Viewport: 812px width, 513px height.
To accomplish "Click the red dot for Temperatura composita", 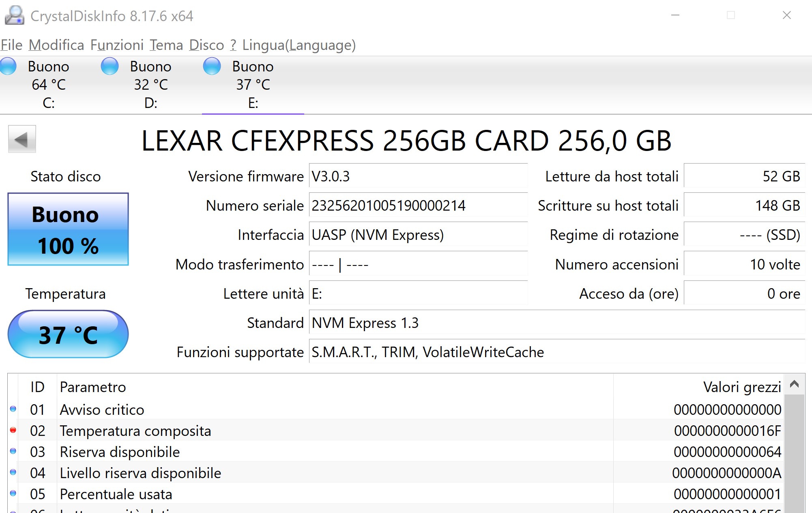I will [13, 430].
